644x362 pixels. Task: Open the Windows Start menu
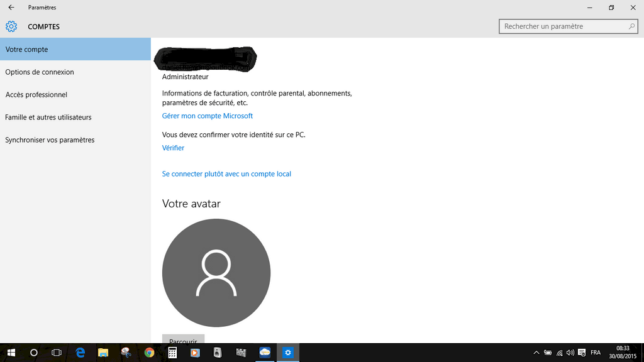(x=11, y=353)
